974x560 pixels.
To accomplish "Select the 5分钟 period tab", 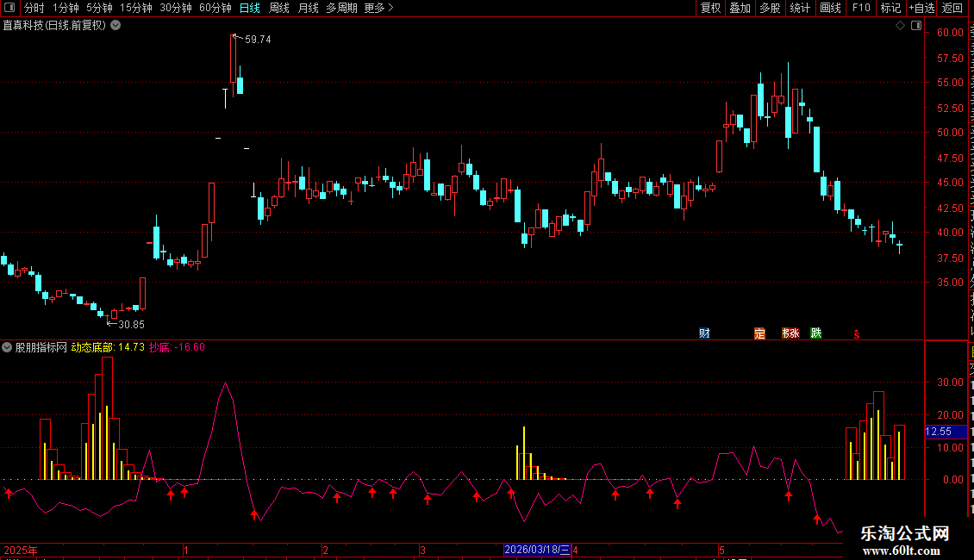I will (x=99, y=8).
